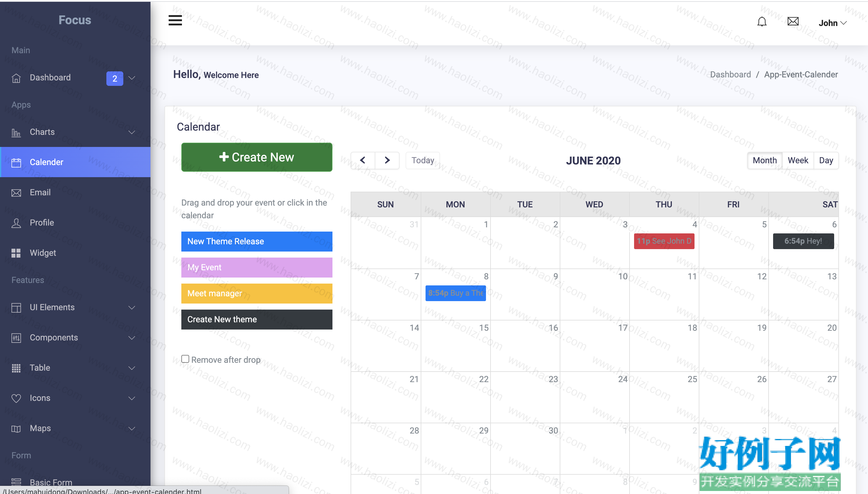Follow the Dashboard breadcrumb link
Image resolution: width=868 pixels, height=494 pixels.
tap(730, 75)
